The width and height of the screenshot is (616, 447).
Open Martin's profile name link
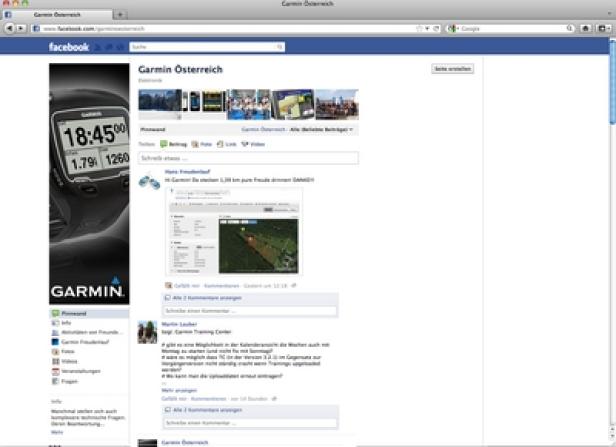click(x=179, y=324)
